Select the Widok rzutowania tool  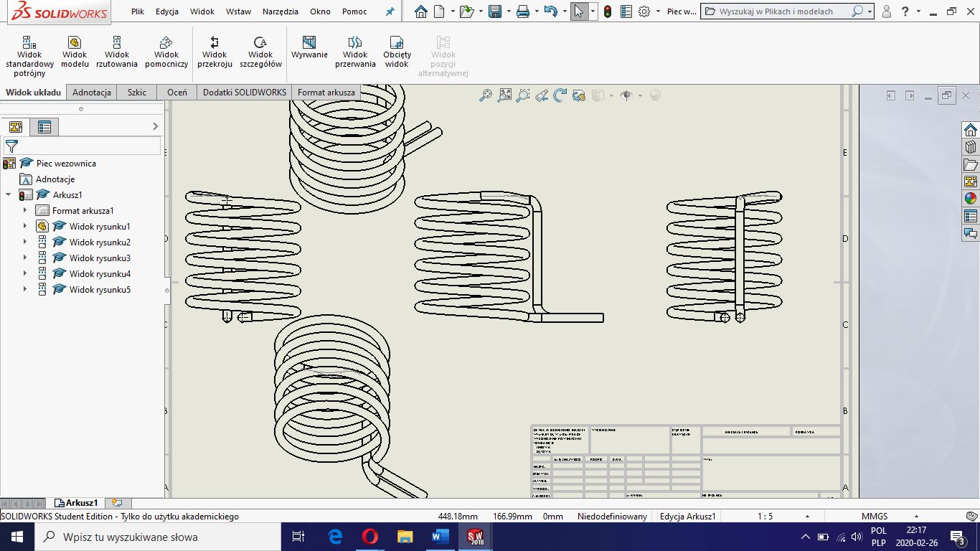[117, 52]
